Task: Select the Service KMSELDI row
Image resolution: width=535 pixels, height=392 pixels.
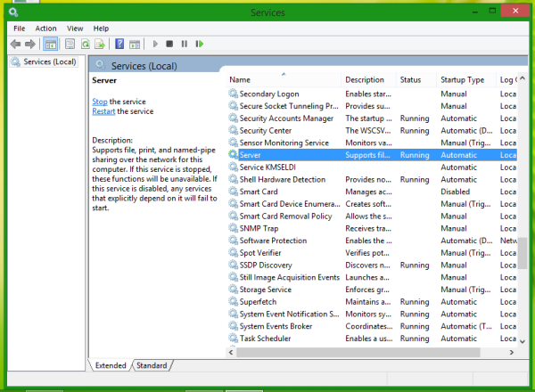Action: pos(372,167)
